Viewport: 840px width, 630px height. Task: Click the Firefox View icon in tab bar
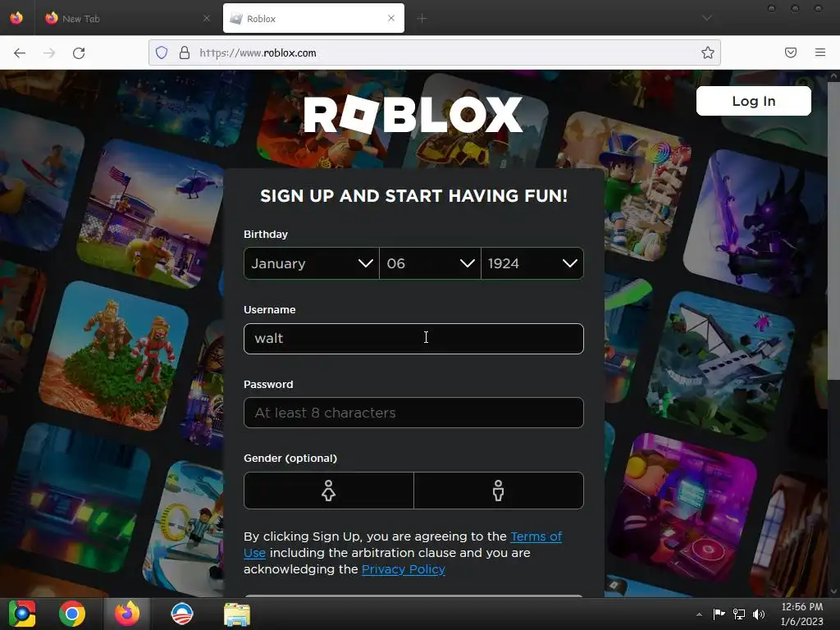(x=16, y=18)
